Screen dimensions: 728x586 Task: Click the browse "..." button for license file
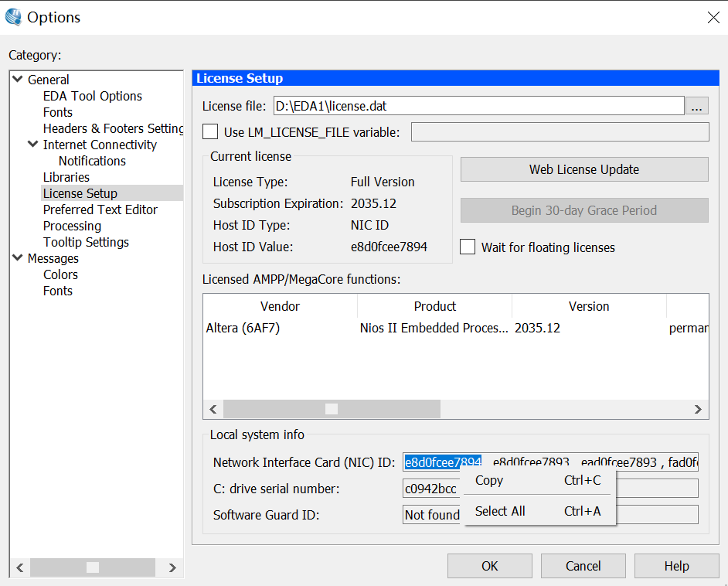(x=697, y=105)
